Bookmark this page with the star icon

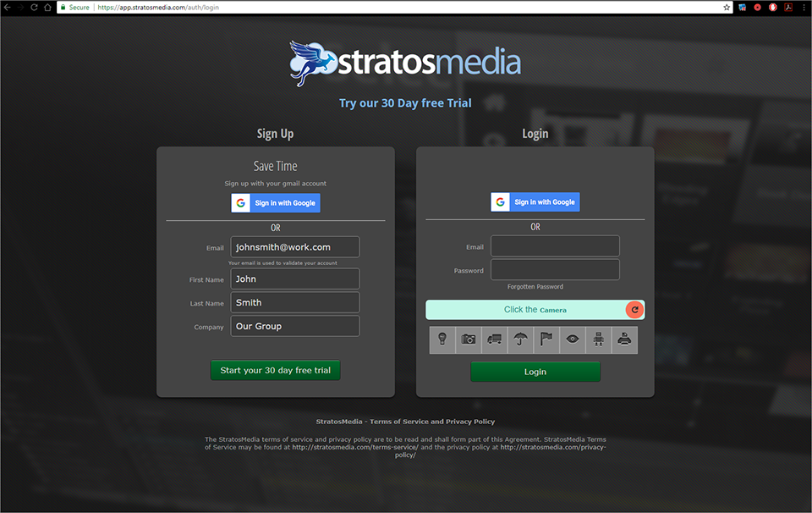[726, 8]
